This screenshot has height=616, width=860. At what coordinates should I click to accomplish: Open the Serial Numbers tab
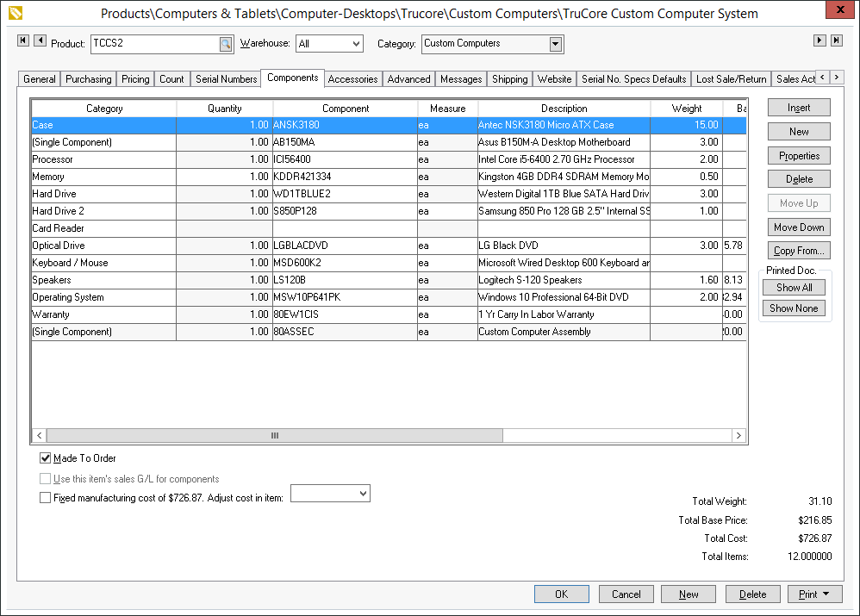(226, 79)
